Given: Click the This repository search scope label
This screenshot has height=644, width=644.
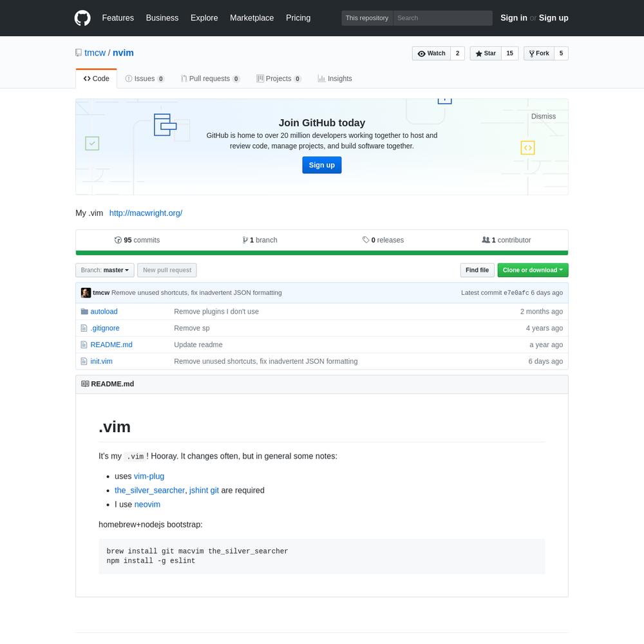Looking at the screenshot, I should click(367, 18).
